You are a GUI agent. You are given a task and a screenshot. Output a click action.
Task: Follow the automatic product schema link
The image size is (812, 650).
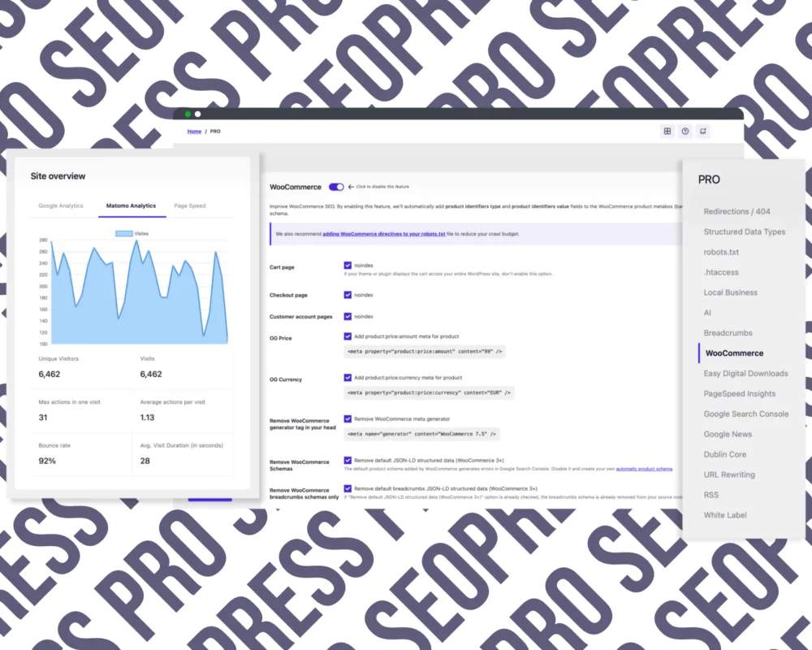pyautogui.click(x=644, y=469)
